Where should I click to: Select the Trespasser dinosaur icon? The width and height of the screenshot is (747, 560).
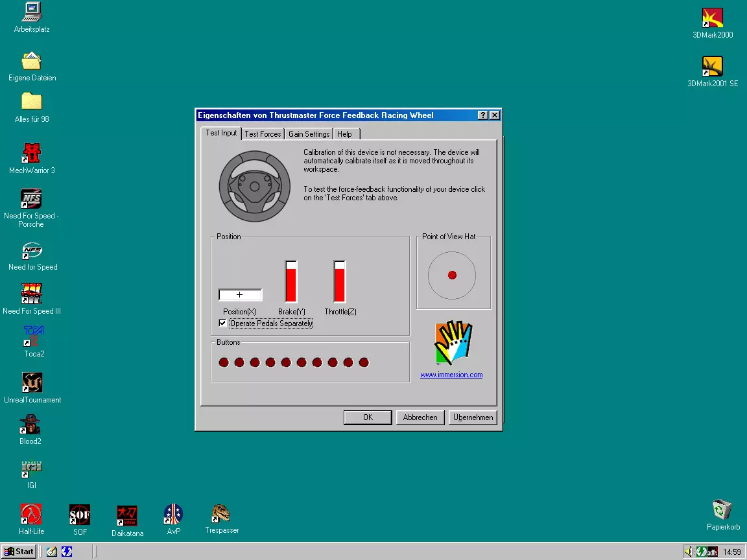(x=221, y=513)
